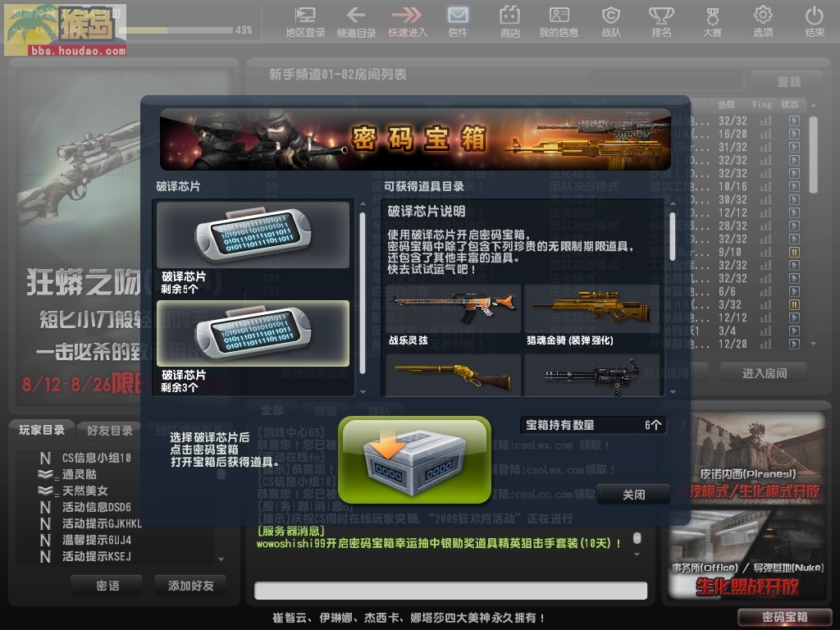Click the status icon on the 30/32 room row
Screen dimensions: 840x630
794,199
